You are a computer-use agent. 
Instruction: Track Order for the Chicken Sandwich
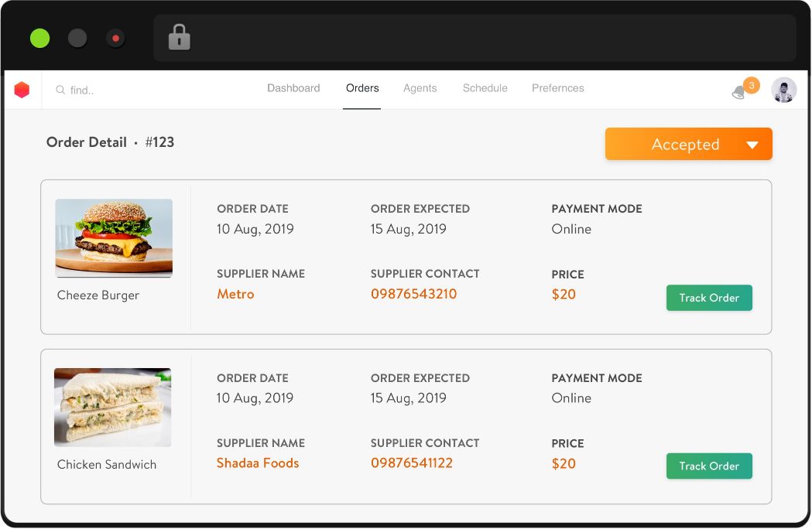point(708,466)
